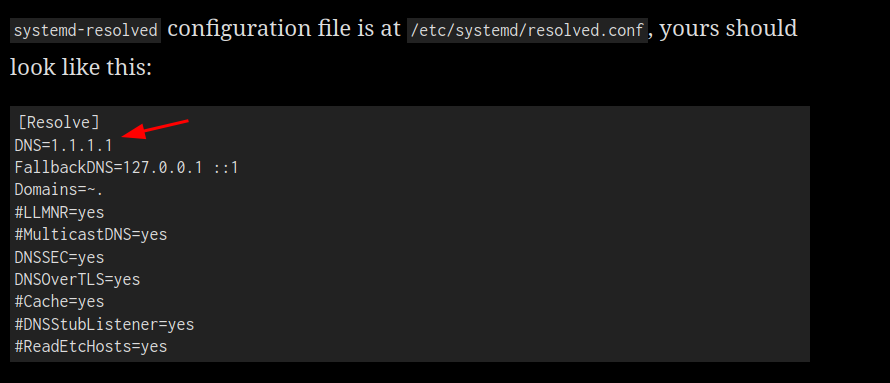890x383 pixels.
Task: Click the #LLMNR=yes line
Action: coord(60,213)
